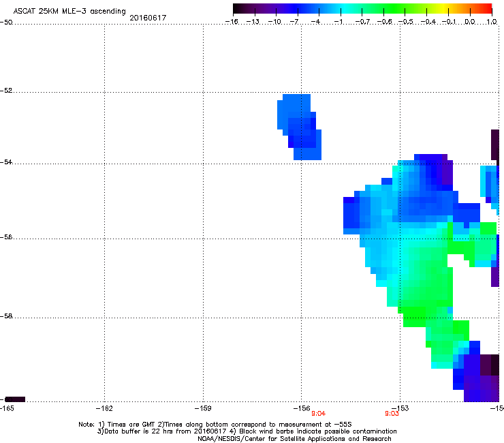Viewport: 504px width, 443px height.
Task: Click the "0.0" color scale label
Action: tap(470, 22)
